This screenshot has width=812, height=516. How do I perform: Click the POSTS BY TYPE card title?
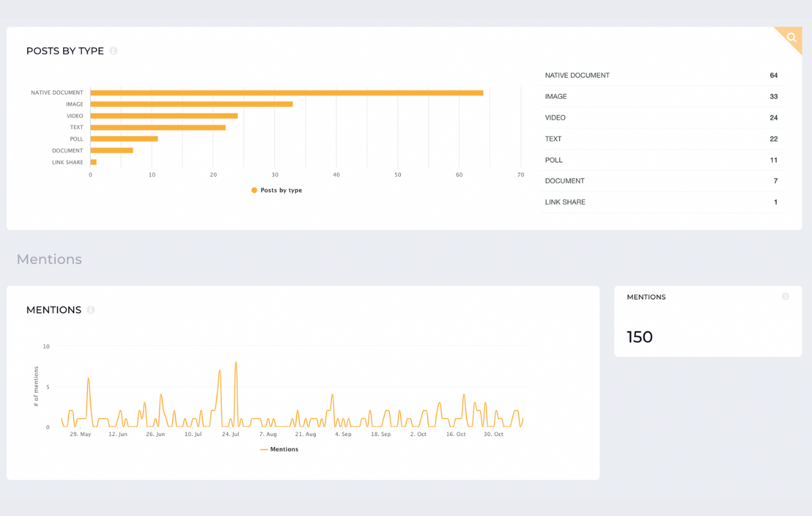click(x=65, y=51)
